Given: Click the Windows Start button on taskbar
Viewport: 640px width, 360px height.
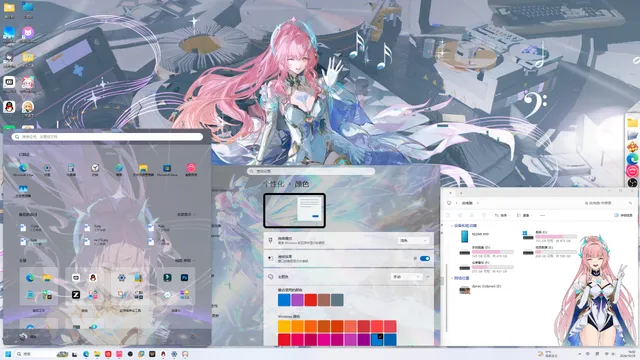Looking at the screenshot, I should 8,354.
